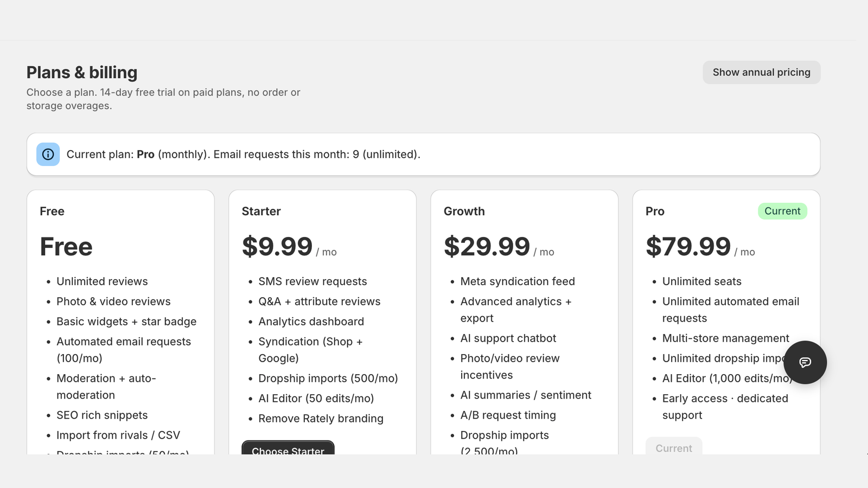Click the Starter plan title
Image resolution: width=868 pixels, height=488 pixels.
pos(261,211)
